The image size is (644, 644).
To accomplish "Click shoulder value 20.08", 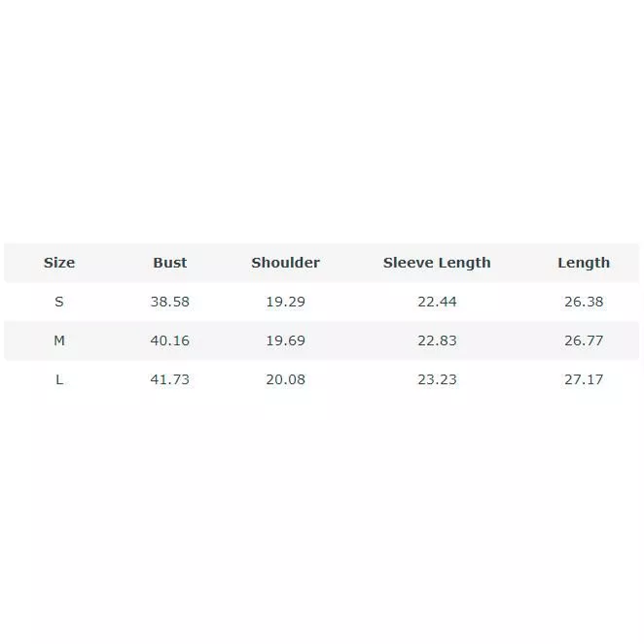I will coord(285,379).
